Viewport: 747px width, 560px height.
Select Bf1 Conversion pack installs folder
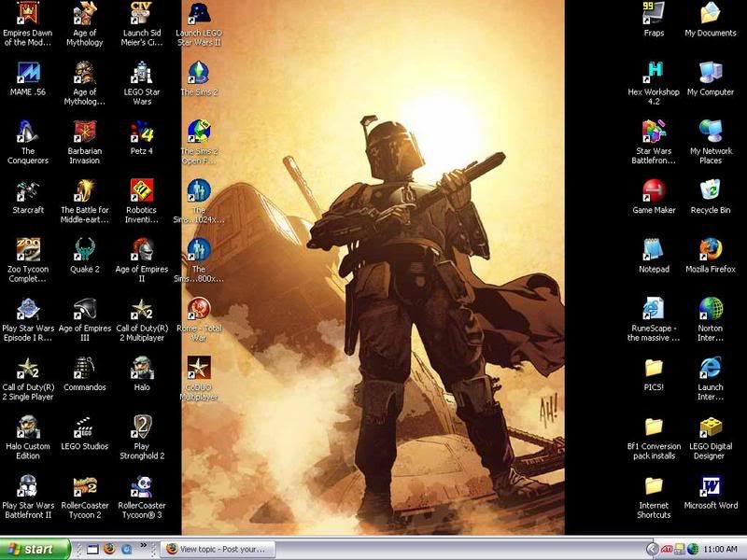click(x=654, y=437)
